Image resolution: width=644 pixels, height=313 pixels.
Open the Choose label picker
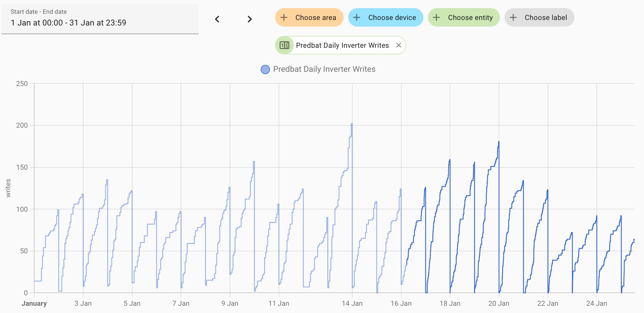pos(539,17)
